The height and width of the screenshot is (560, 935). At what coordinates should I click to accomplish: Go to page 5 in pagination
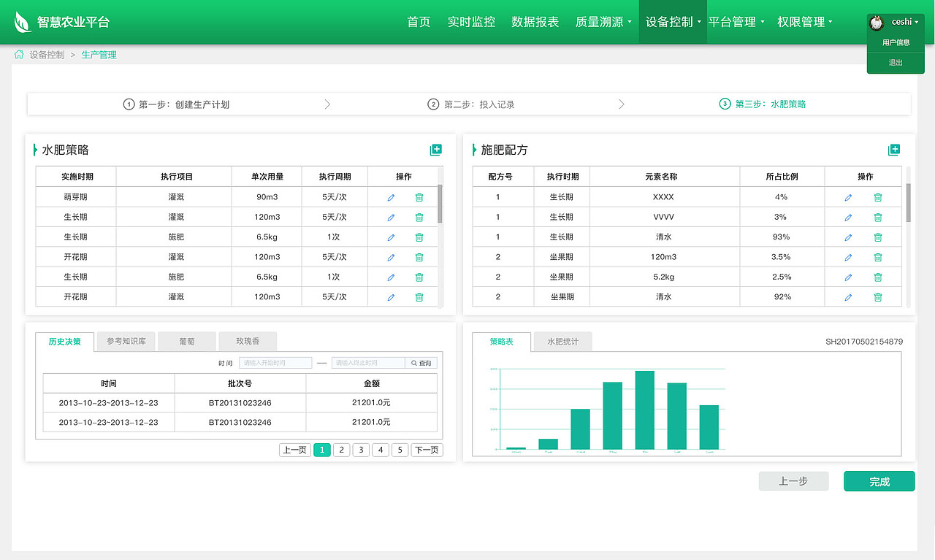400,450
